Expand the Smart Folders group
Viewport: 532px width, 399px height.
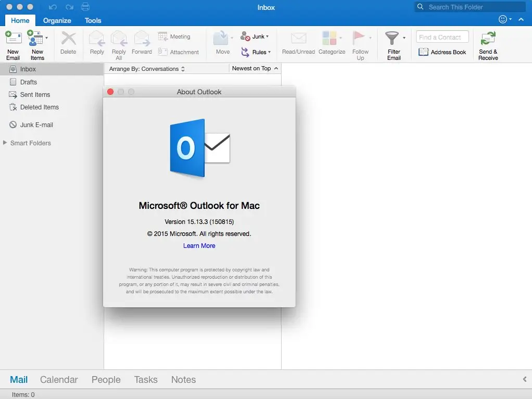(x=5, y=143)
